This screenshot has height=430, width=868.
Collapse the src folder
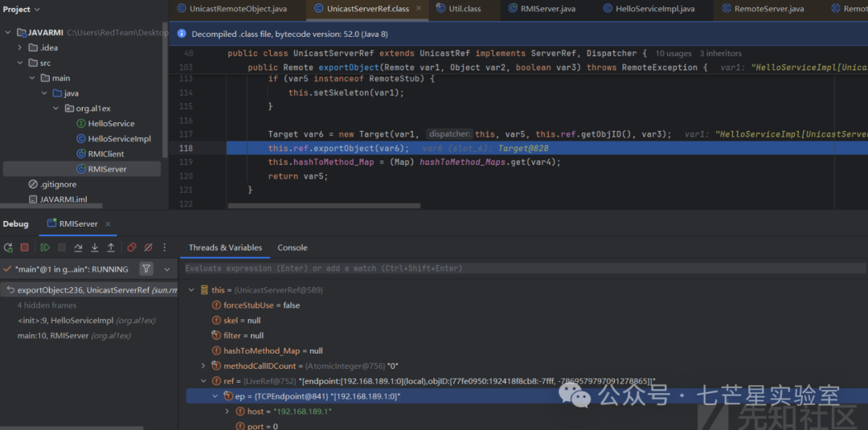click(x=20, y=63)
